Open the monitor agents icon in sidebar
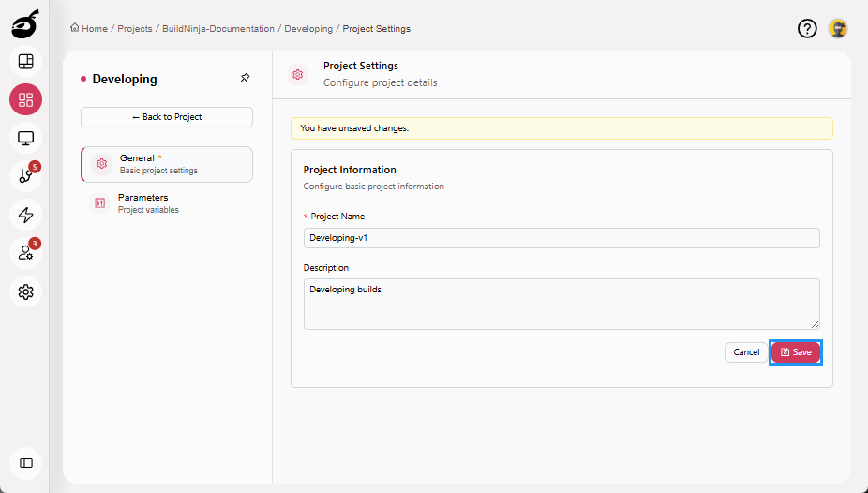This screenshot has height=493, width=868. pyautogui.click(x=25, y=138)
